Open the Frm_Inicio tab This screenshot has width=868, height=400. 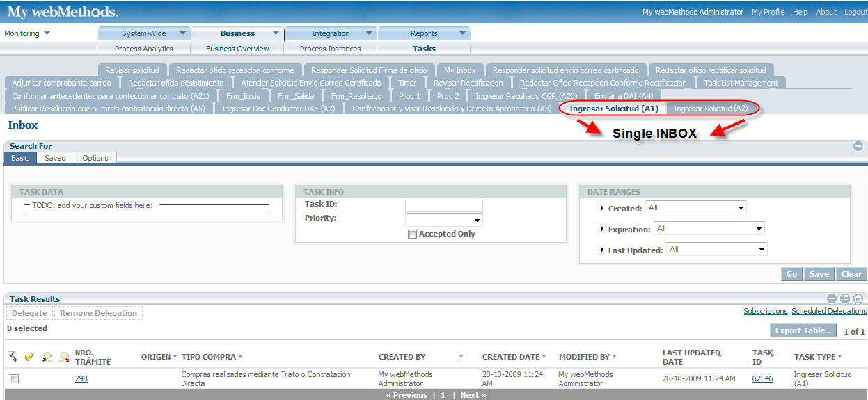click(x=244, y=96)
